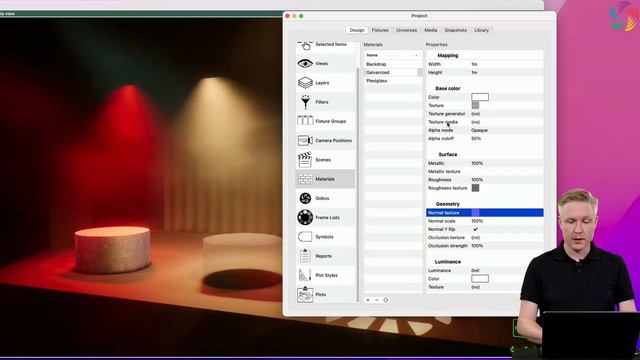Click the circular options button below materials

[x=386, y=300]
